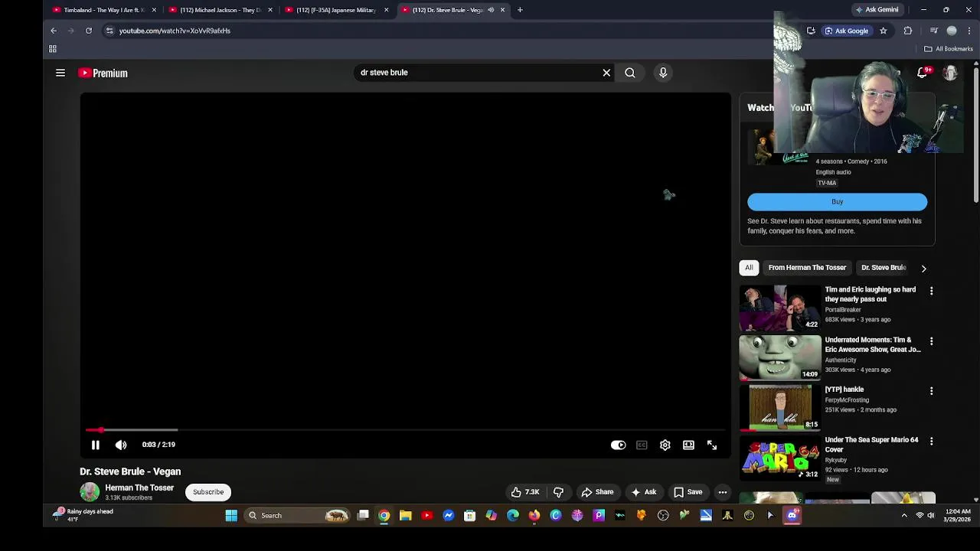Open the Ask Google button
This screenshot has height=551, width=980.
point(847,31)
